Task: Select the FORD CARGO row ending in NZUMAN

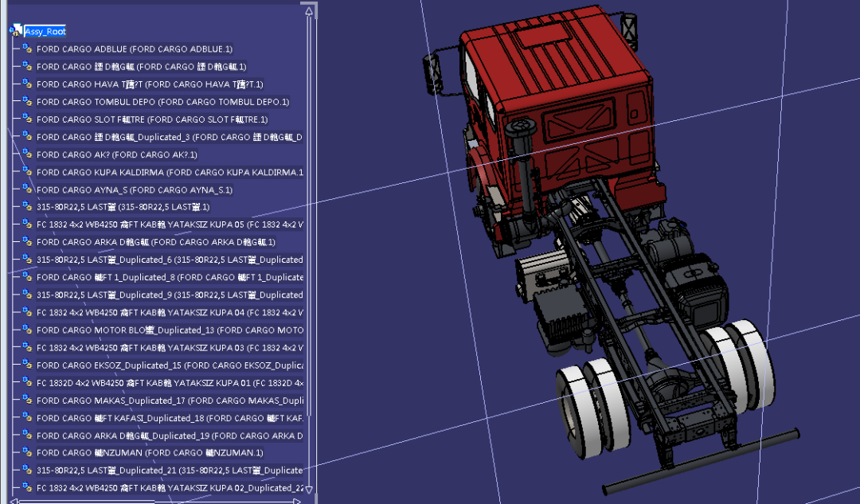Action: tap(150, 452)
